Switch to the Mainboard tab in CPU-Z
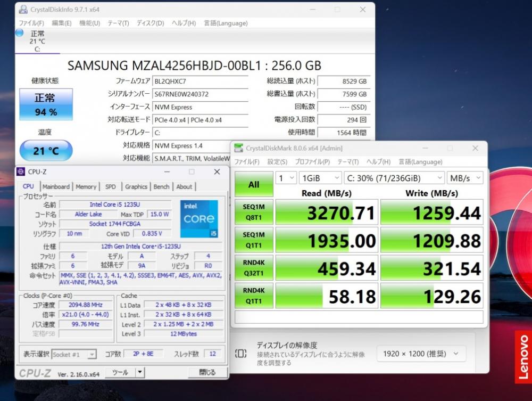The width and height of the screenshot is (532, 401). point(56,186)
